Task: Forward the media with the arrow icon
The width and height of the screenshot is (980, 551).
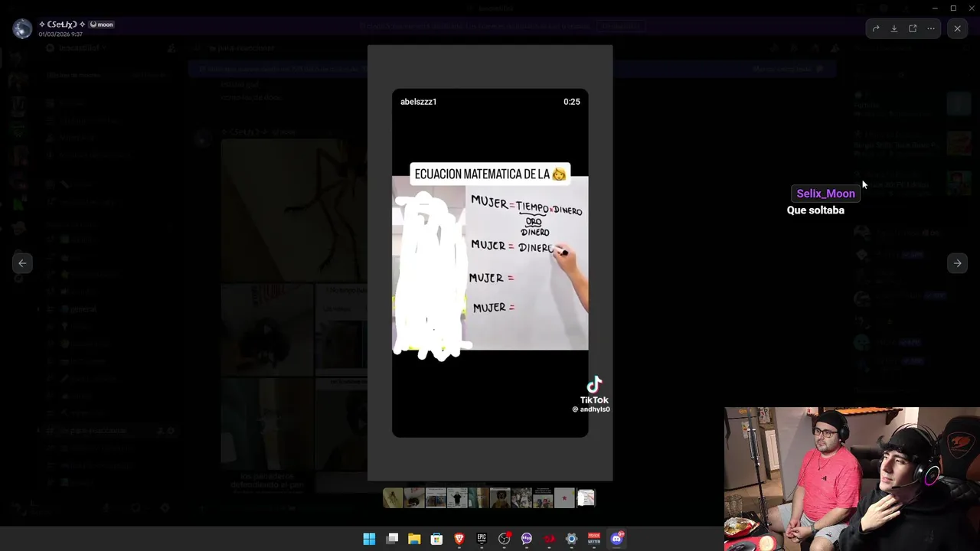Action: [876, 29]
